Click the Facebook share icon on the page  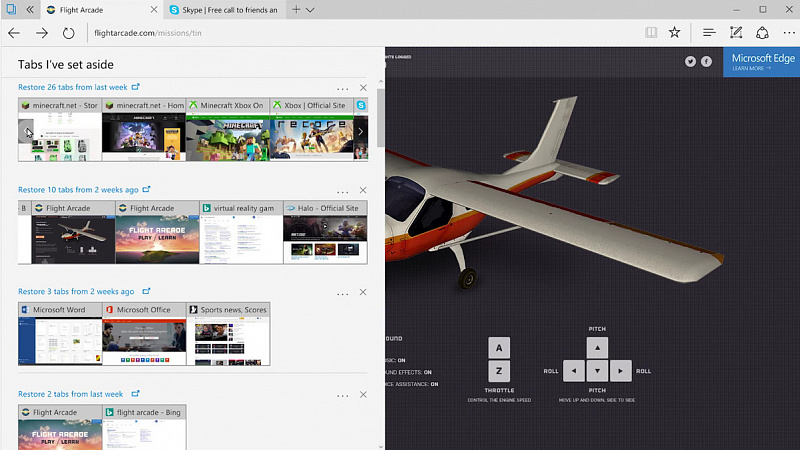click(706, 61)
